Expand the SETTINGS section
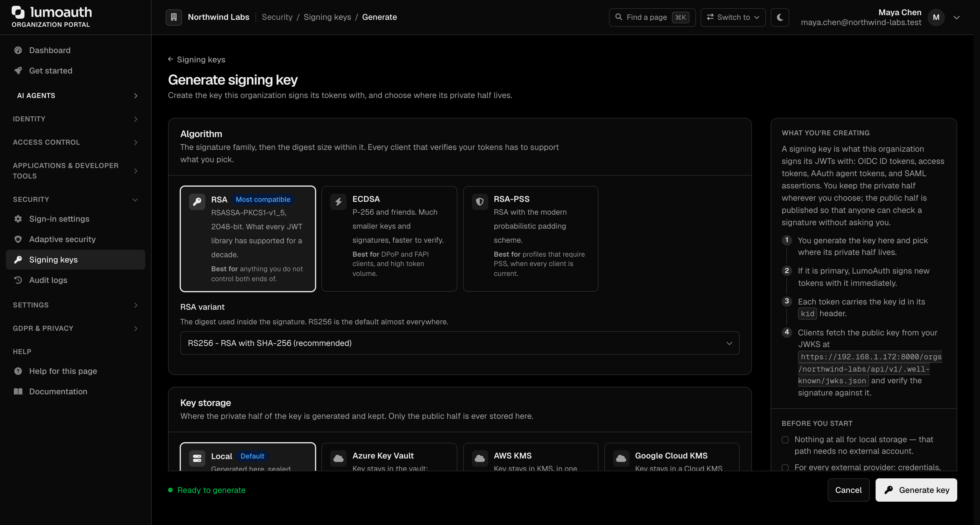980x525 pixels. click(x=75, y=305)
